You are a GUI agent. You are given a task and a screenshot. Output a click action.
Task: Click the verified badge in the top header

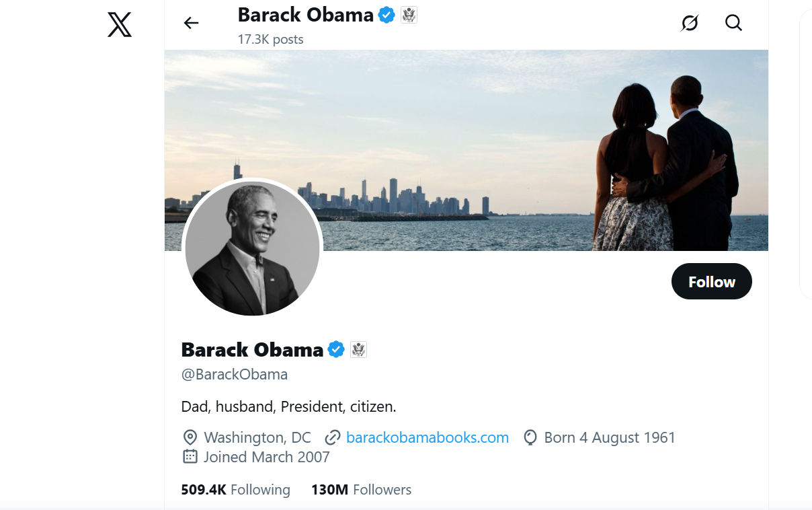tap(386, 14)
